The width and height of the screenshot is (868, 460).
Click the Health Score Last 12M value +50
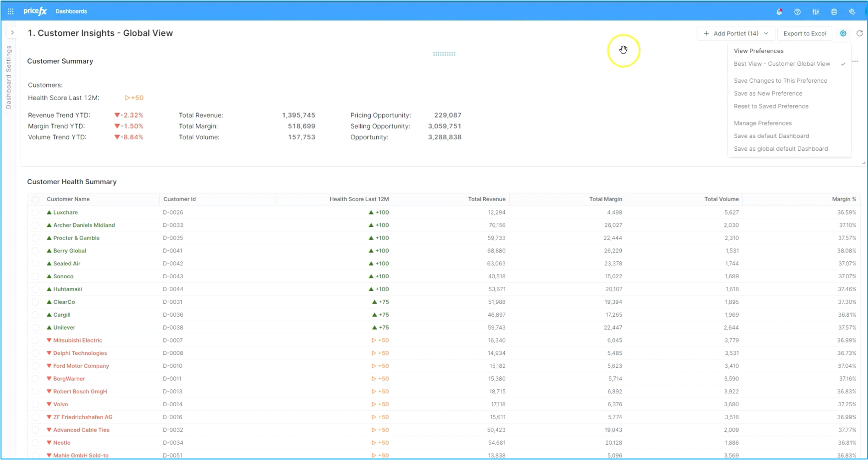(x=135, y=98)
